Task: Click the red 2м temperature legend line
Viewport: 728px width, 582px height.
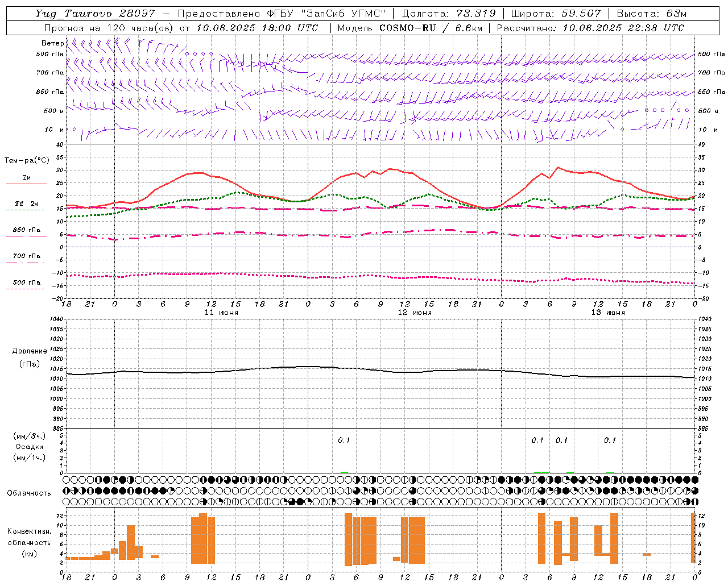Action: [26, 184]
